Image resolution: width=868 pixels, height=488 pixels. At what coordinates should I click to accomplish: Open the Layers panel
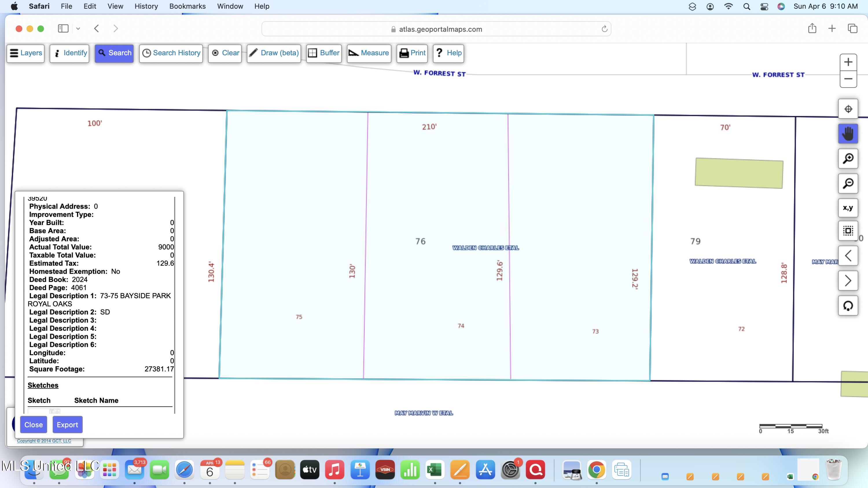(x=26, y=53)
